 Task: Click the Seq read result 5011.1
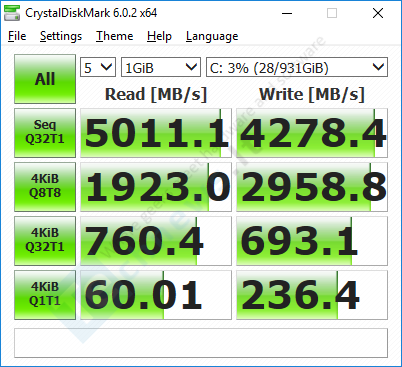click(x=156, y=133)
